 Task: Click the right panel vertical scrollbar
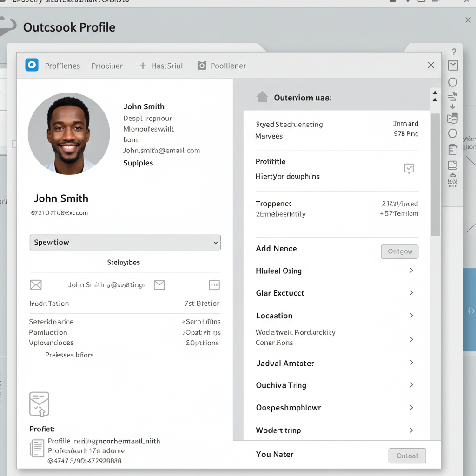coord(435,174)
